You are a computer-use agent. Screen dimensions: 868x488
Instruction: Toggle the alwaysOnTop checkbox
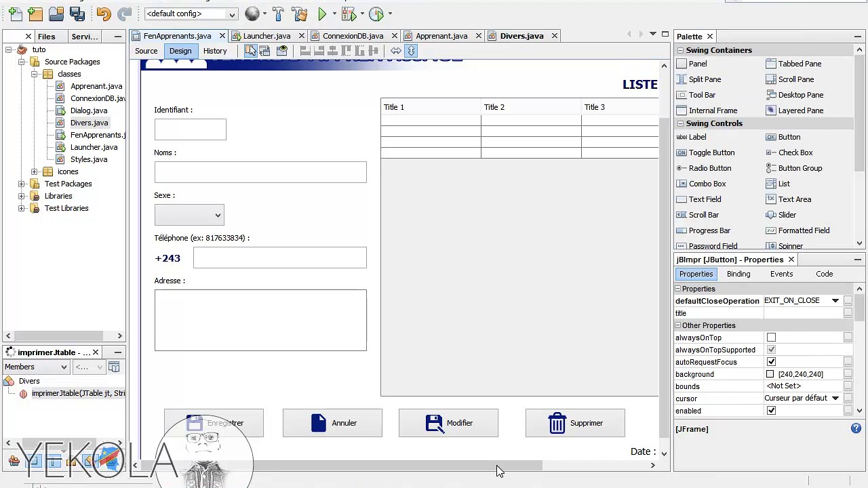point(771,338)
